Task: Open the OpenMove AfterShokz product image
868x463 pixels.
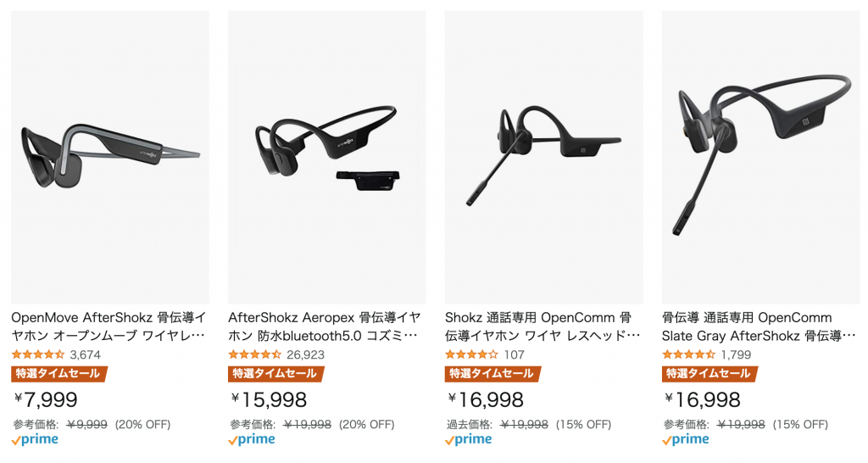Action: click(110, 157)
